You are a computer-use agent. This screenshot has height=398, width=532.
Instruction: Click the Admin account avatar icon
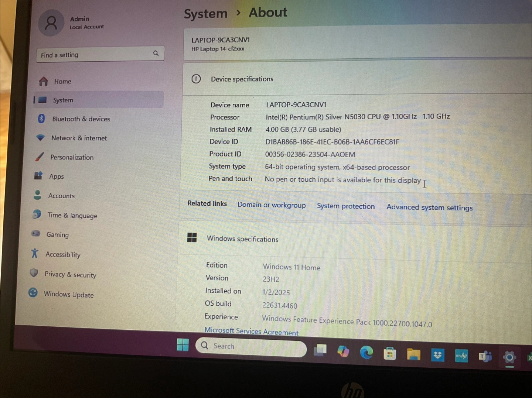51,23
